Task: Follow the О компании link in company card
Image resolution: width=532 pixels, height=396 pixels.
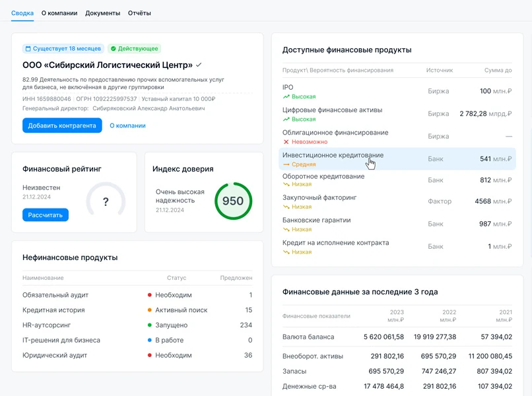Action: 127,125
